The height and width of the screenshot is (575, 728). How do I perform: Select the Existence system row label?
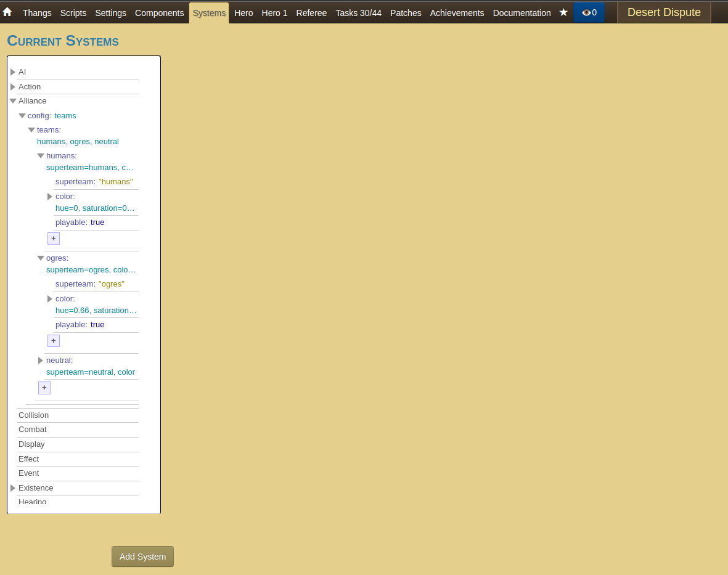point(36,488)
